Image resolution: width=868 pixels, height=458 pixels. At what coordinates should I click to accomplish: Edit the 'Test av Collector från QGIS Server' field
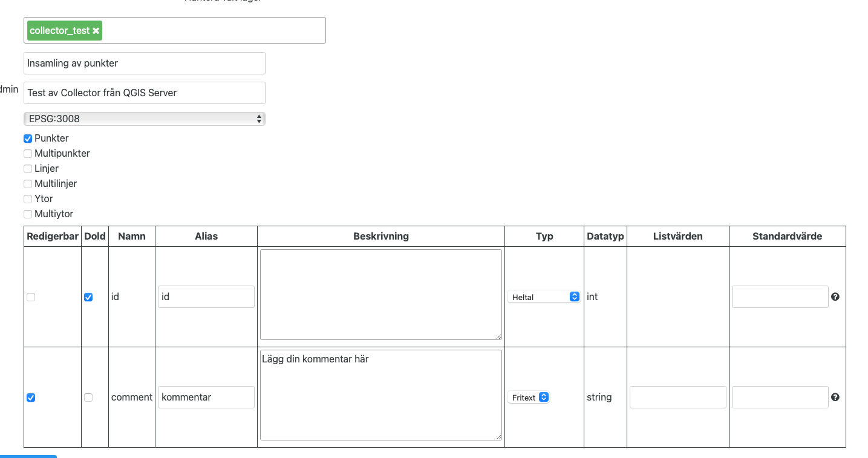(x=145, y=93)
